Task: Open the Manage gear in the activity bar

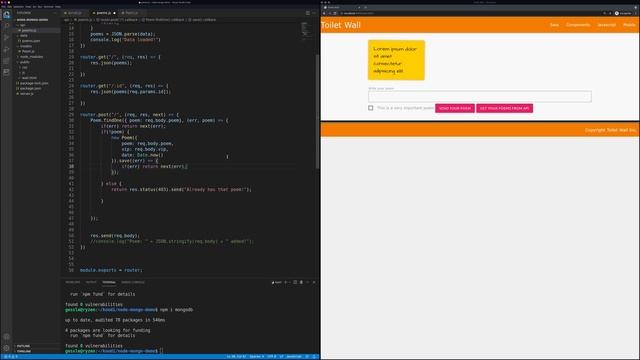Action: [x=7, y=348]
